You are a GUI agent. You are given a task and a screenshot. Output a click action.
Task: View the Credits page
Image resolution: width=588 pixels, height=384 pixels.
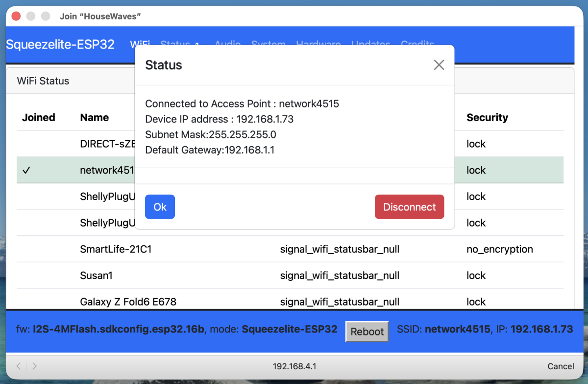(x=417, y=44)
